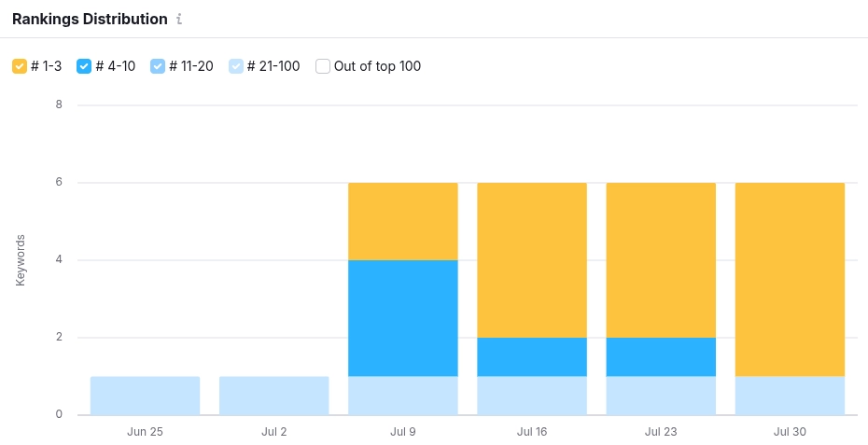Viewport: 868px width, 445px height.
Task: Disable the # 11-20 rankings checkbox
Action: 158,66
